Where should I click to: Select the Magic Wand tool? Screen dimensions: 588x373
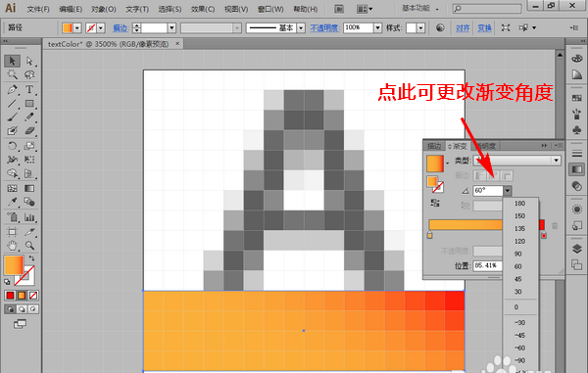click(x=12, y=75)
